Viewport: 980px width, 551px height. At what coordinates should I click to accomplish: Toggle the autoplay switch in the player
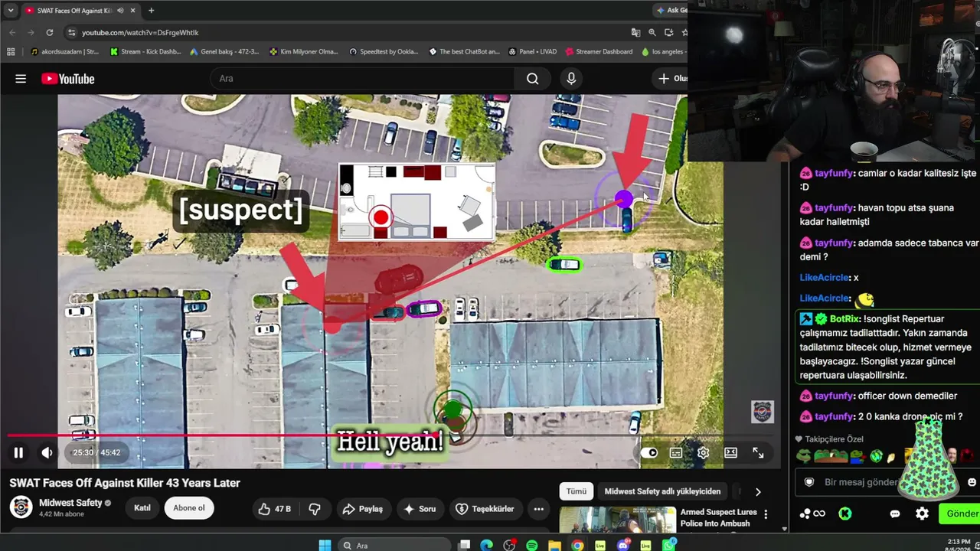(x=649, y=452)
